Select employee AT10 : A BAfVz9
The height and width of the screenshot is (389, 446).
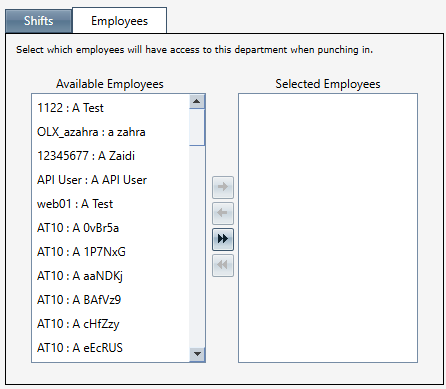pyautogui.click(x=110, y=300)
